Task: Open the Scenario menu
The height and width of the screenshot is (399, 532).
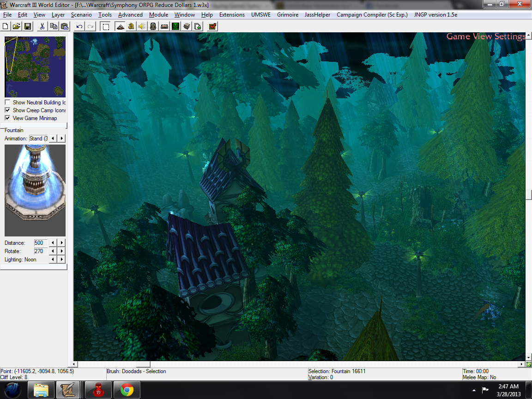Action: pos(81,15)
